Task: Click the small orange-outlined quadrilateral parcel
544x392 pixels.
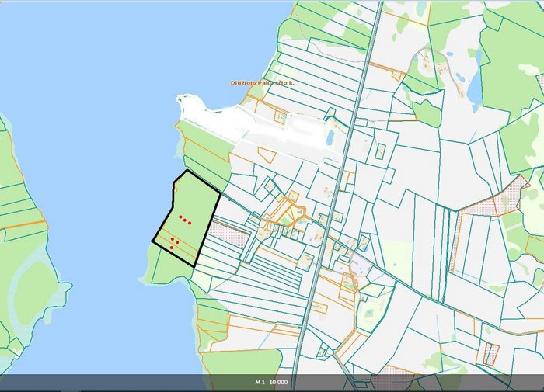Action: [x=267, y=154]
